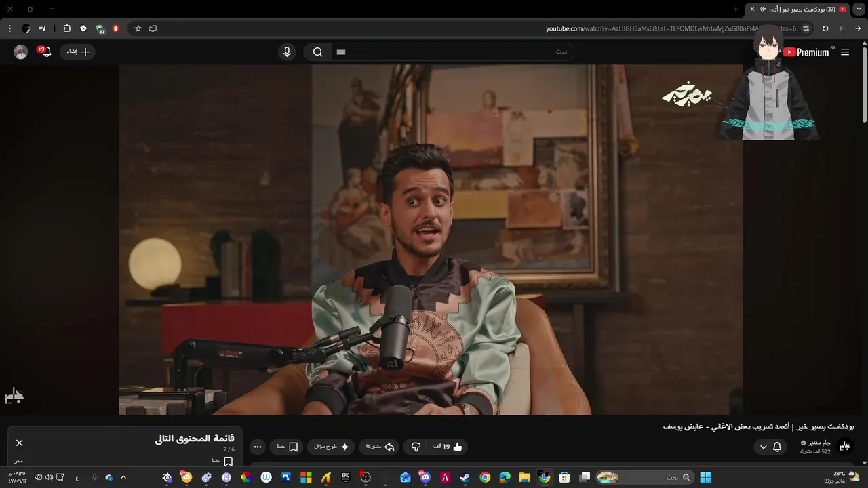This screenshot has width=868, height=488.
Task: Open Steam from the taskbar
Action: [465, 477]
